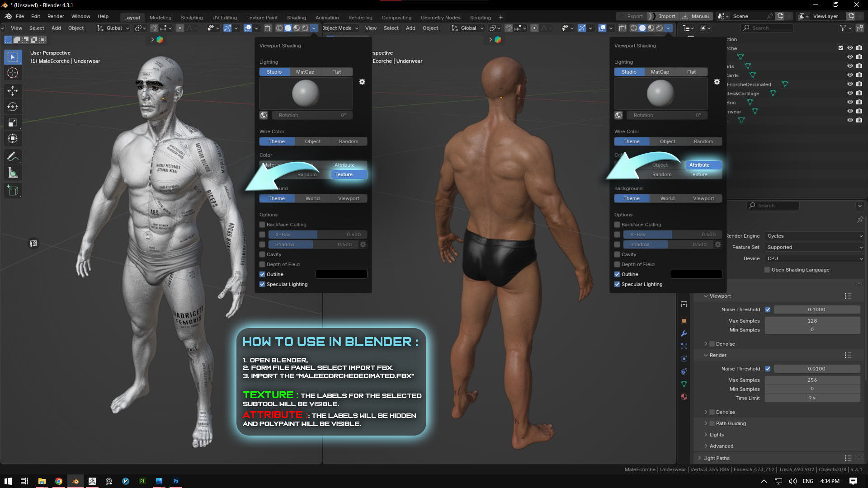Image resolution: width=868 pixels, height=488 pixels.
Task: Open the Object Data green triangle tab
Action: 684,384
